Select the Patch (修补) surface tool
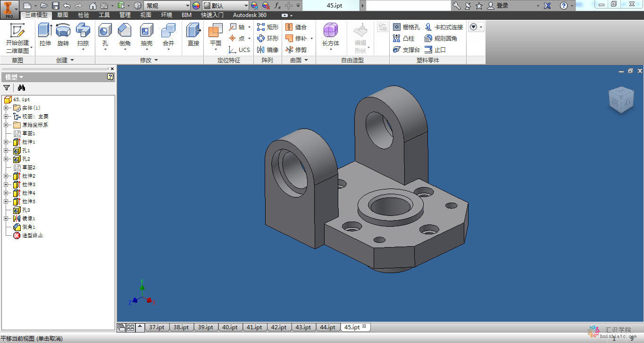 296,38
